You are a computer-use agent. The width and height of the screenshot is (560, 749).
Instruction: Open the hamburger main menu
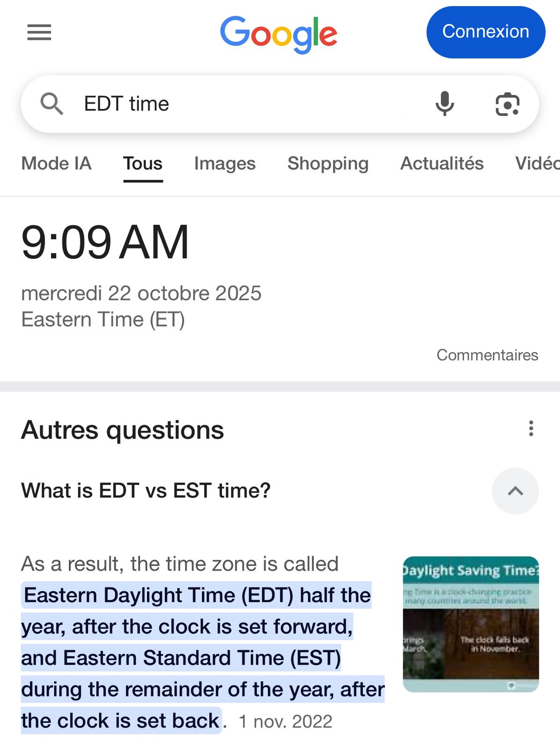point(39,32)
